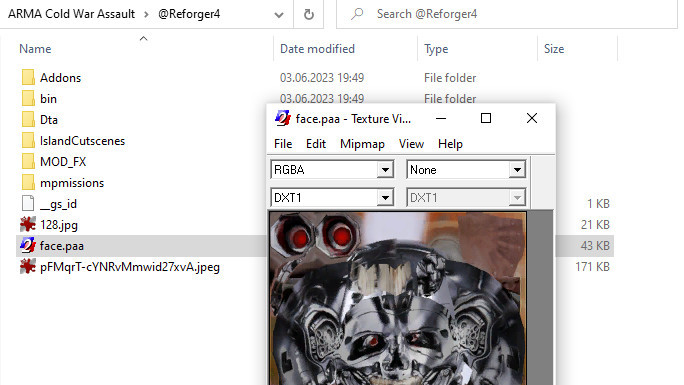Click the robot skull texture preview
684x385 pixels.
(x=398, y=299)
